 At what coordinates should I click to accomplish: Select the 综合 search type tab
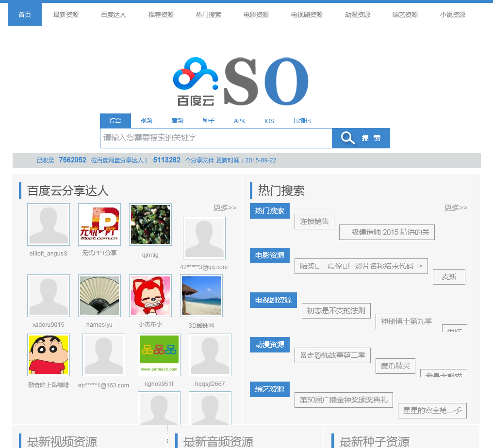(115, 121)
